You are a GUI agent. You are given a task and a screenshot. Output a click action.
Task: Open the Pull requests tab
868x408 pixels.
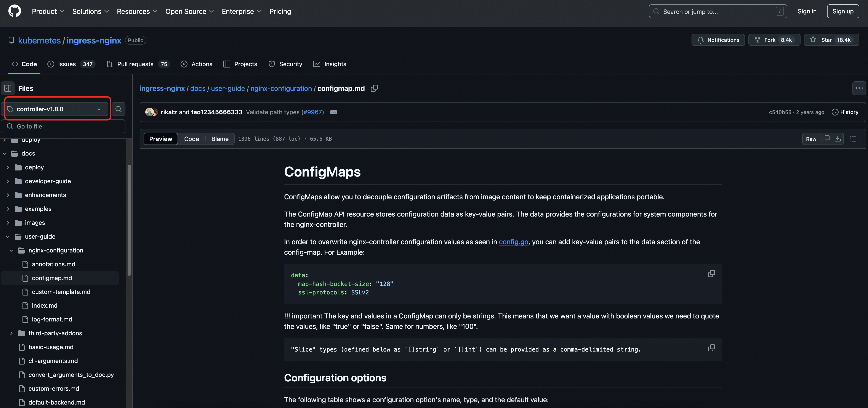tap(135, 64)
